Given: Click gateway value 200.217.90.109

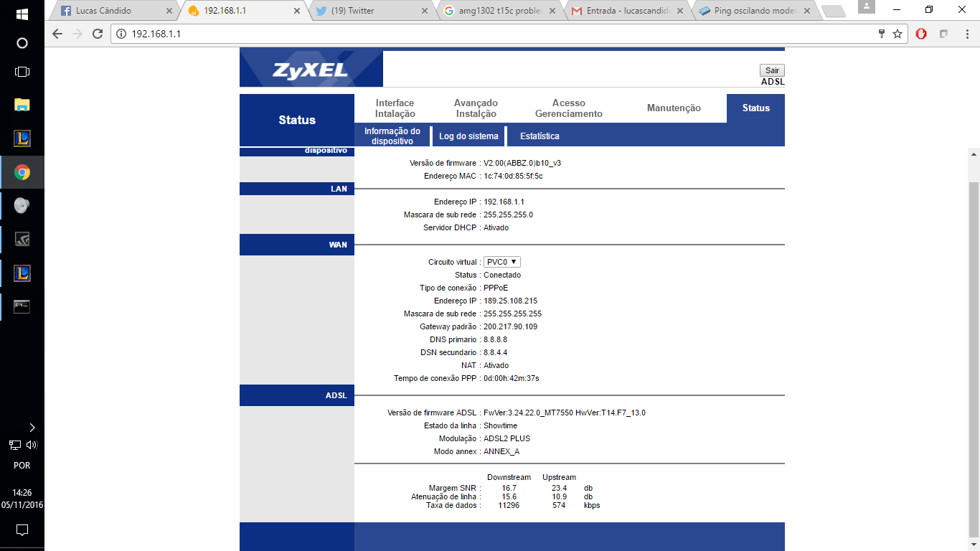Looking at the screenshot, I should (511, 326).
